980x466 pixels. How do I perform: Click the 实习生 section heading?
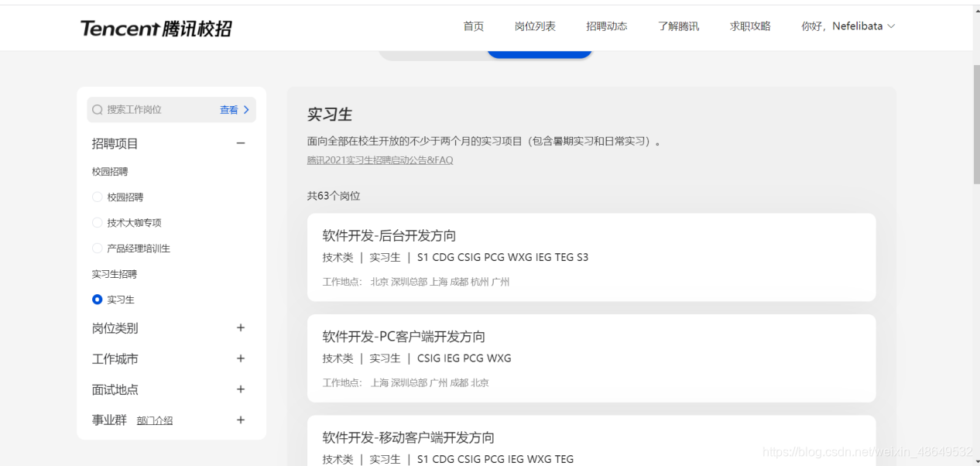[330, 115]
